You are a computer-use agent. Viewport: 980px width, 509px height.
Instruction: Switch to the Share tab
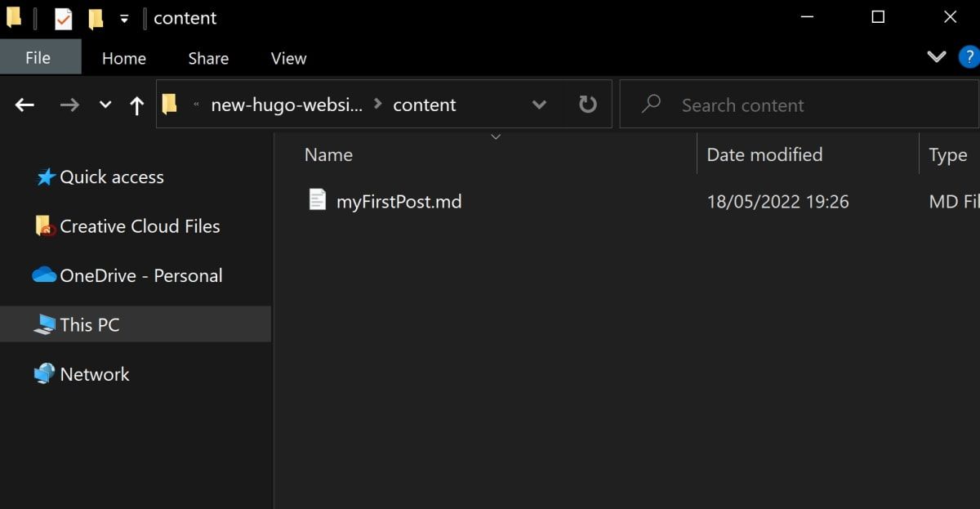tap(207, 57)
